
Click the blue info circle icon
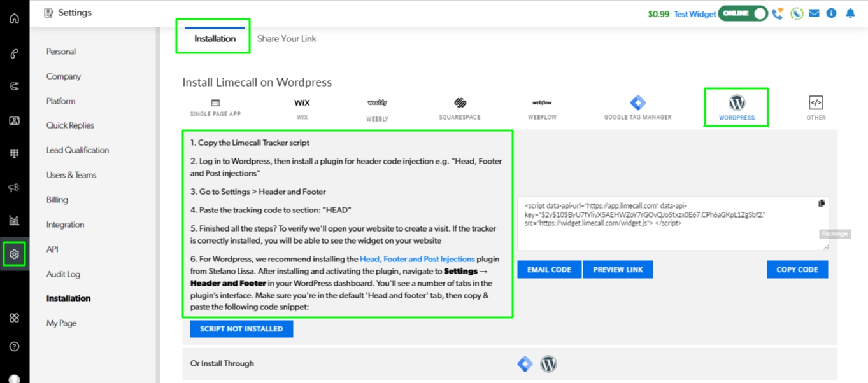click(x=832, y=13)
